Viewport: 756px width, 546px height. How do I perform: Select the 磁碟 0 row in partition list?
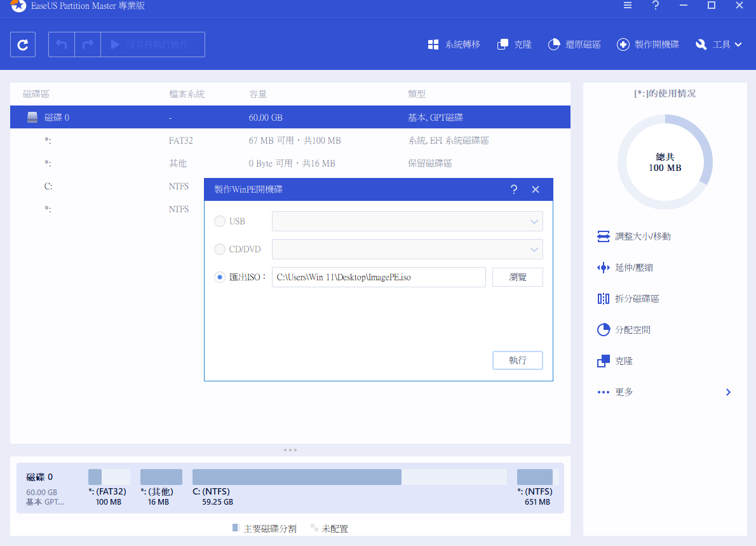click(x=290, y=117)
